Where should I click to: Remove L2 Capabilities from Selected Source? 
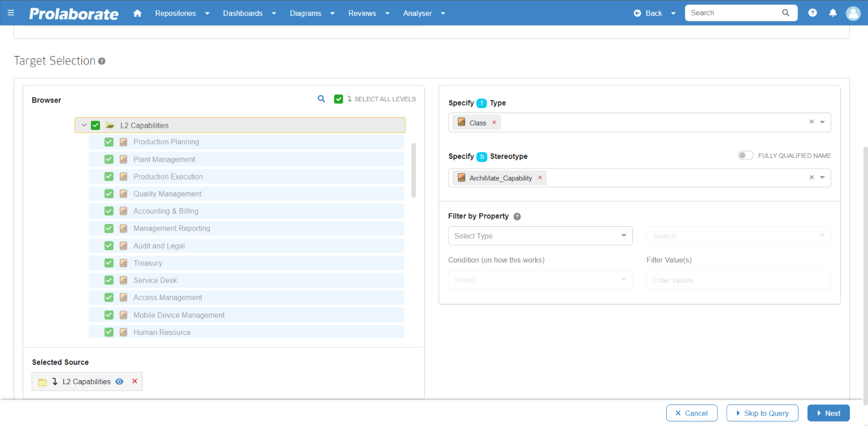coord(134,381)
